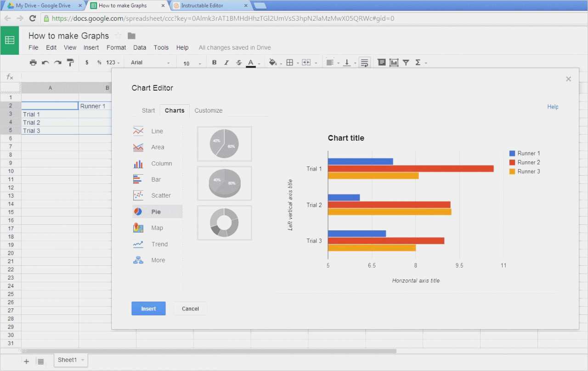The image size is (588, 371).
Task: Open the Edit menu
Action: pos(51,47)
